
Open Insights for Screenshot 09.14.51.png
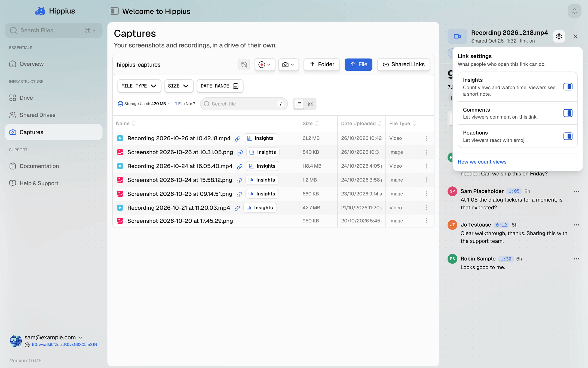pos(262,194)
